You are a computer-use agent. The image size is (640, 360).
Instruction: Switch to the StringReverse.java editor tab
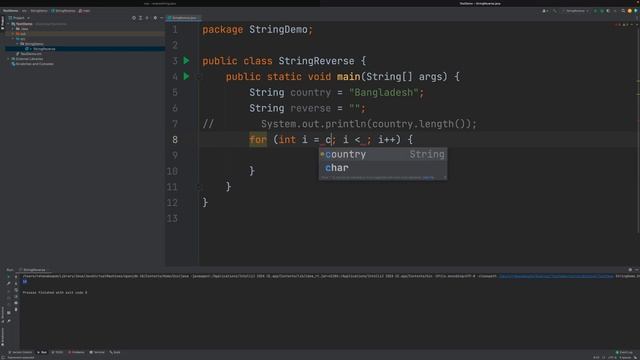tap(183, 18)
